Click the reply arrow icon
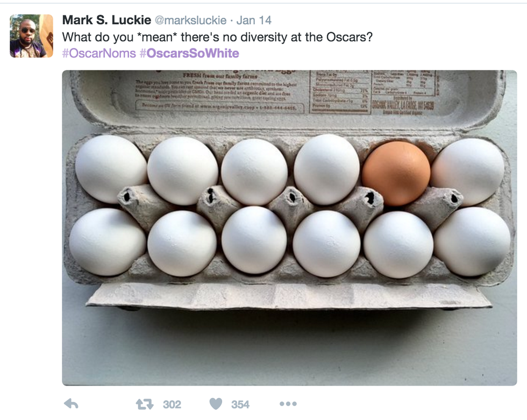Screen dimensions: 527x420 [71, 404]
